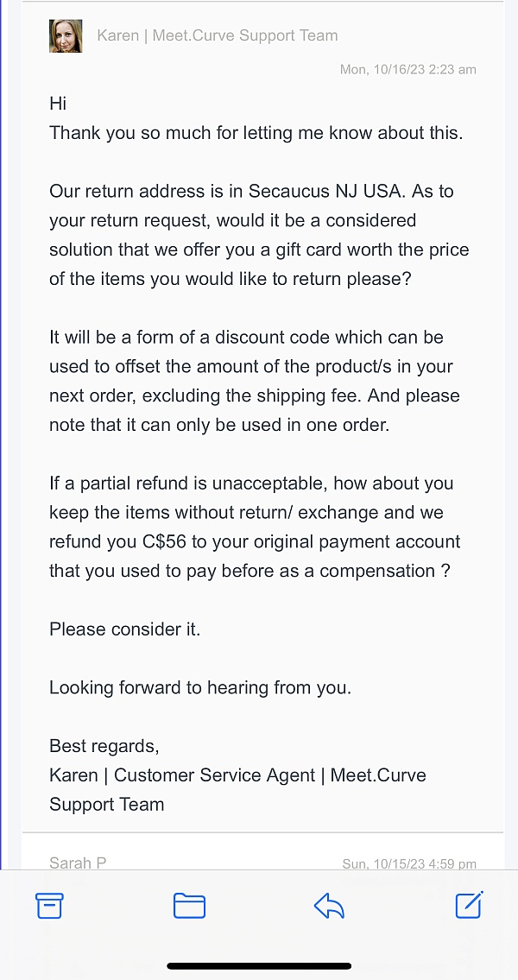The width and height of the screenshot is (518, 980).
Task: Tap the paragraph about the discount code
Action: [255, 381]
